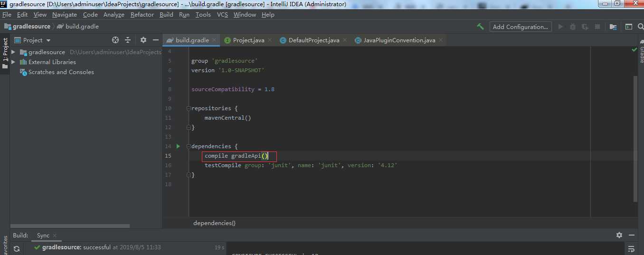Viewport: 644px width, 255px height.
Task: Open the Tools menu
Action: [x=203, y=15]
